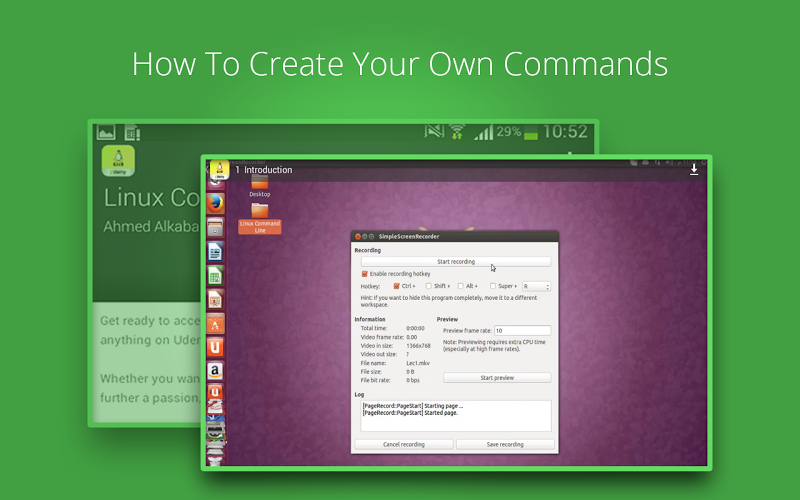800x500 pixels.
Task: Click Save recording button
Action: point(505,444)
